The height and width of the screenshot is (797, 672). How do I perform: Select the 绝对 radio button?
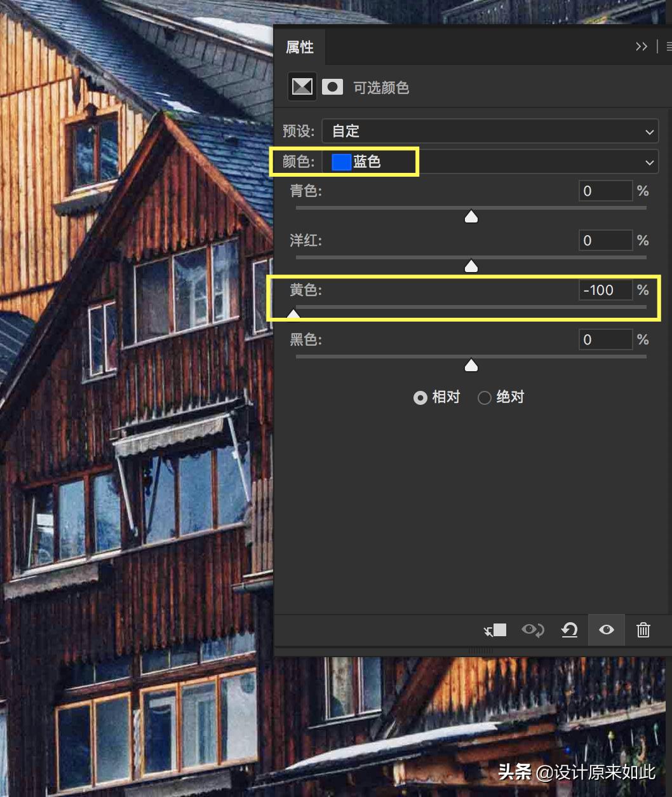[484, 398]
